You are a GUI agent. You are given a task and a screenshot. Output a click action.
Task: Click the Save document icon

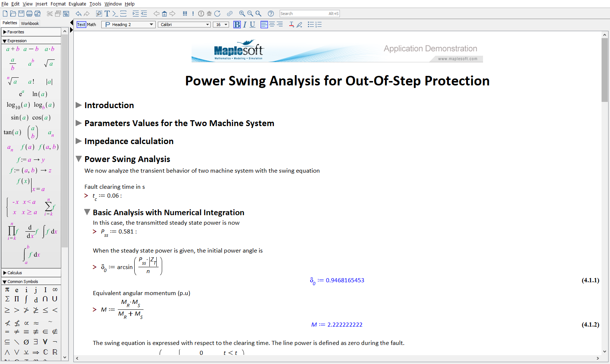coord(21,14)
